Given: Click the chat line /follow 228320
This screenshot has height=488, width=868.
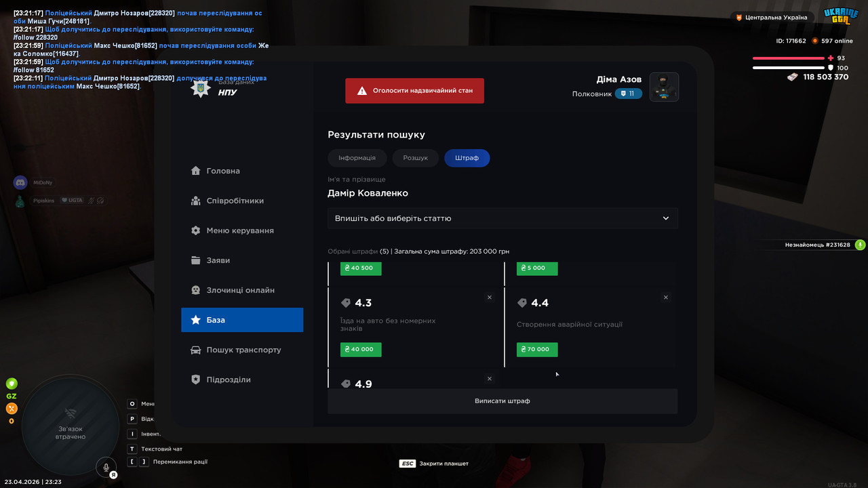Looking at the screenshot, I should (x=35, y=37).
